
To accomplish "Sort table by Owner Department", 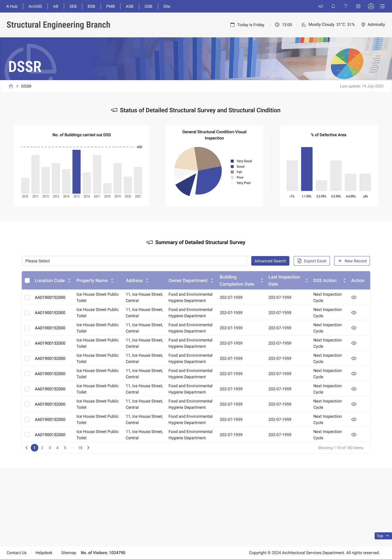I will point(212,281).
